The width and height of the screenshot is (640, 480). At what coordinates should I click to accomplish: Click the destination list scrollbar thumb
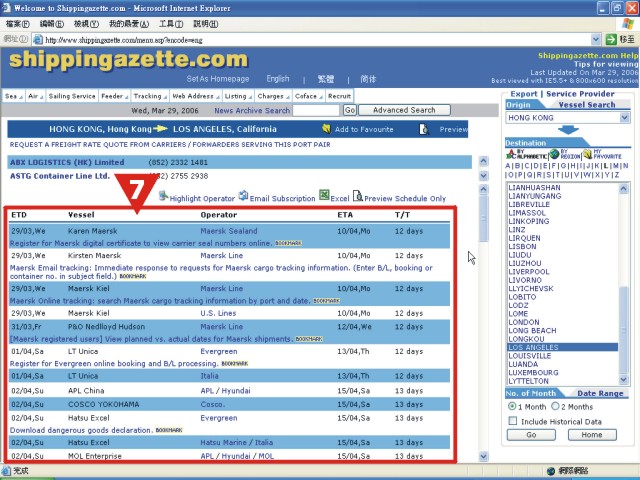(x=623, y=329)
